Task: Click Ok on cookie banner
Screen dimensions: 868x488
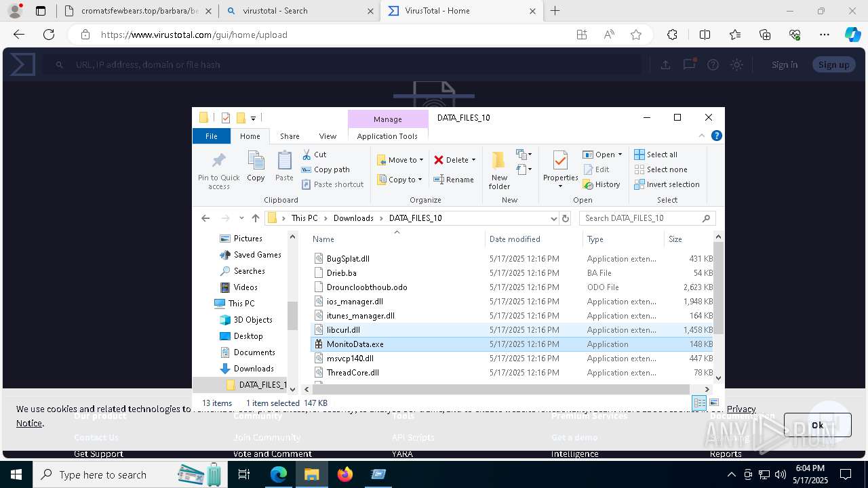Action: (x=817, y=425)
